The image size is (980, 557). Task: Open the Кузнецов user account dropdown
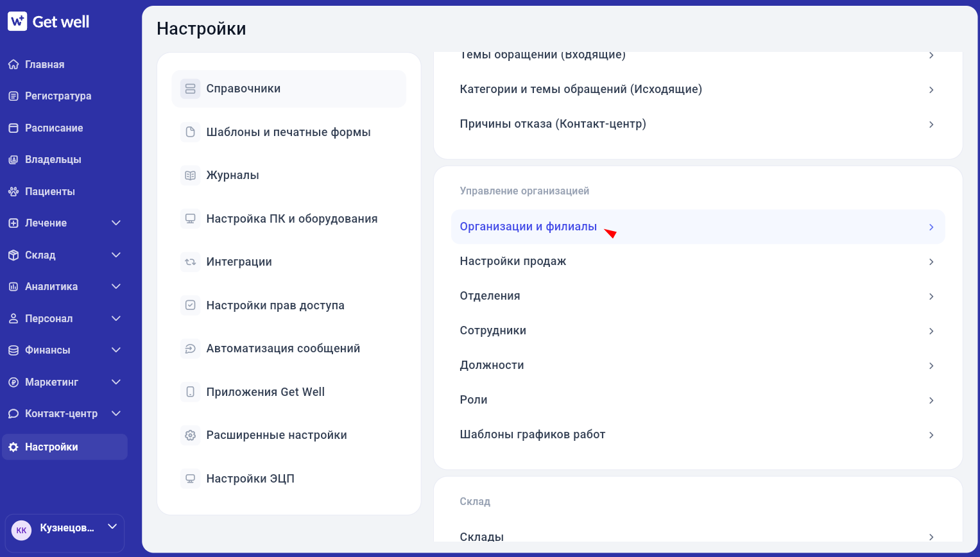click(65, 533)
